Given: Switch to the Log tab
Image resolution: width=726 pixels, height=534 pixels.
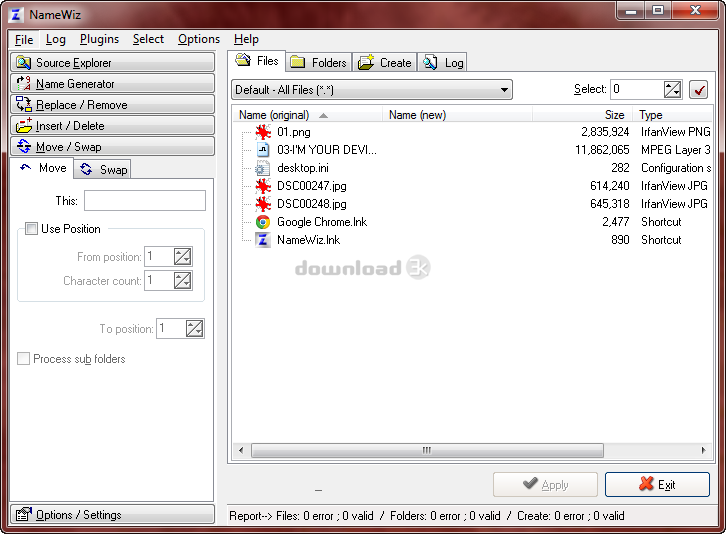Looking at the screenshot, I should pos(442,62).
